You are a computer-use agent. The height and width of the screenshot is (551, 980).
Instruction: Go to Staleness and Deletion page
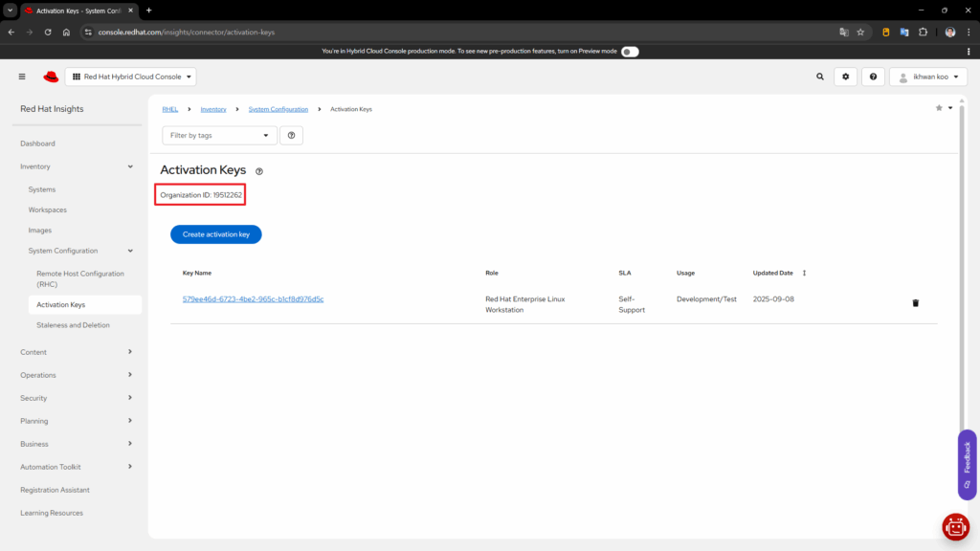click(x=73, y=325)
